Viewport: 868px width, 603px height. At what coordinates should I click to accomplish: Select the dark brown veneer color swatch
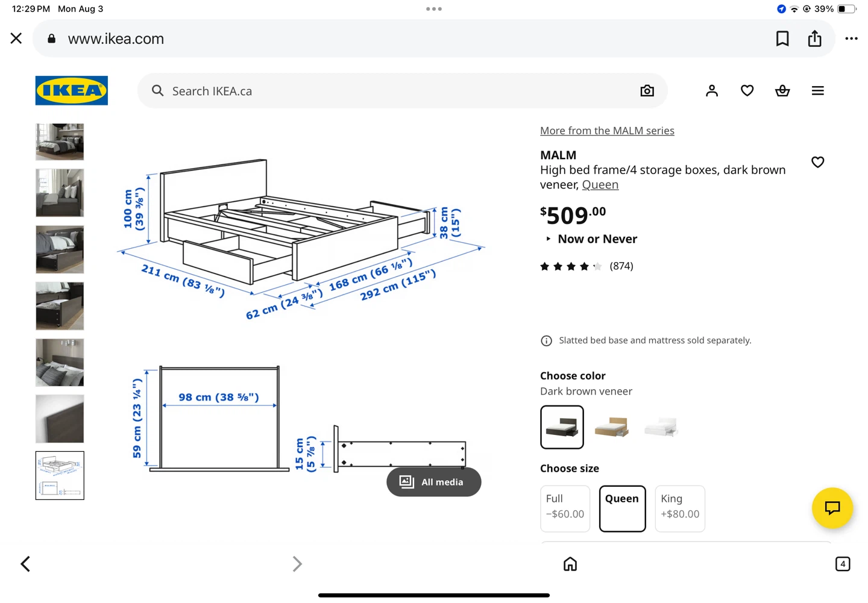click(x=562, y=427)
